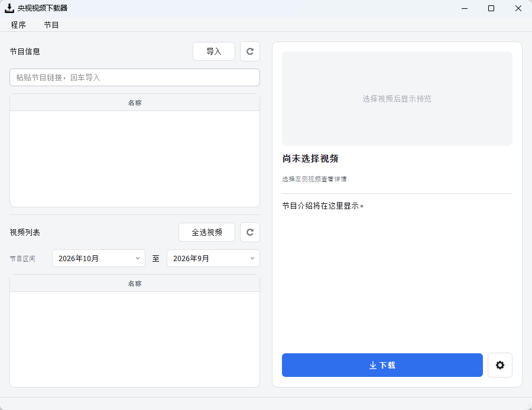Click the 选择左侧视频查看详情 subtitle text
Viewport: 532px width, 410px height.
click(314, 179)
